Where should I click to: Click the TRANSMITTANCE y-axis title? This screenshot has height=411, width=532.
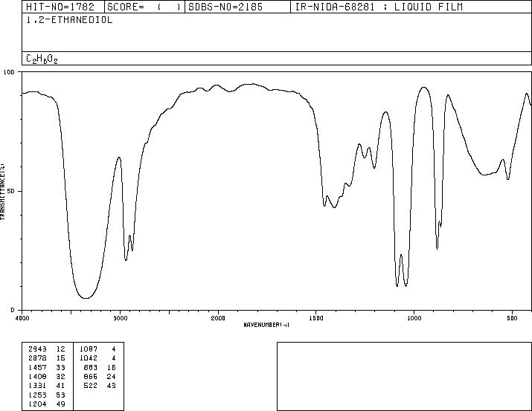[x=2, y=192]
